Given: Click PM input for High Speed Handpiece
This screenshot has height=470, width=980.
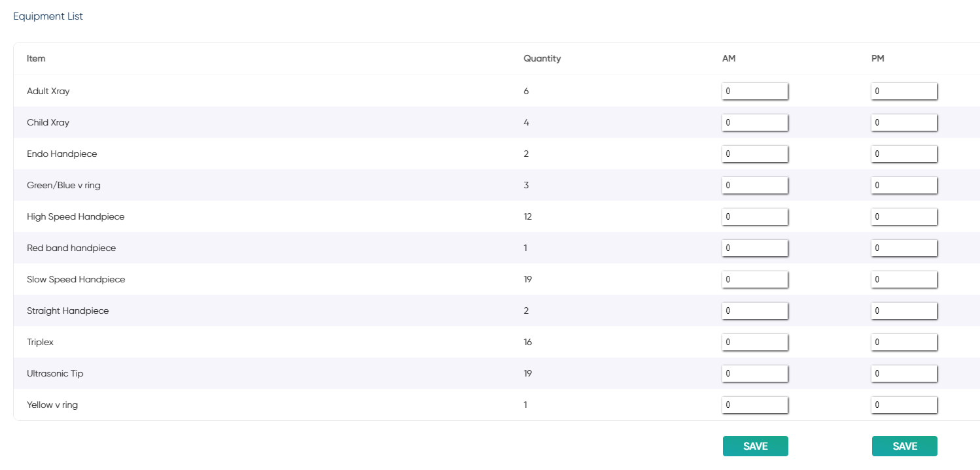Looking at the screenshot, I should (904, 217).
